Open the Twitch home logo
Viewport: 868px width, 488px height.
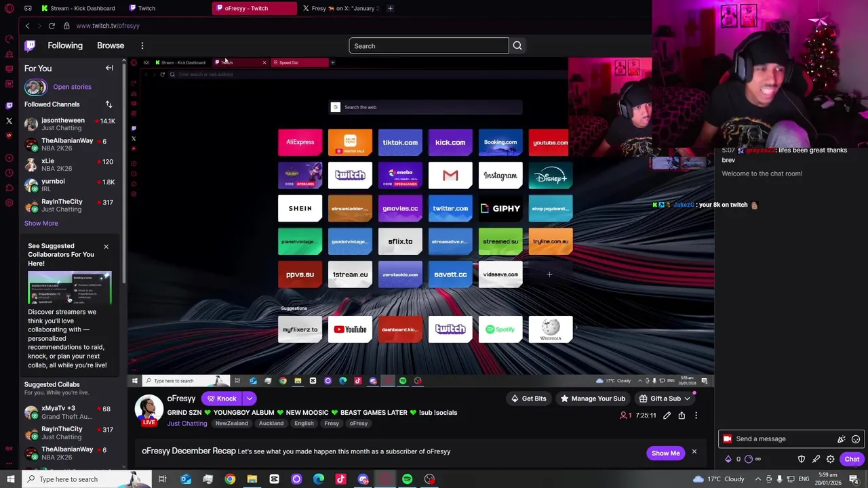pos(30,45)
